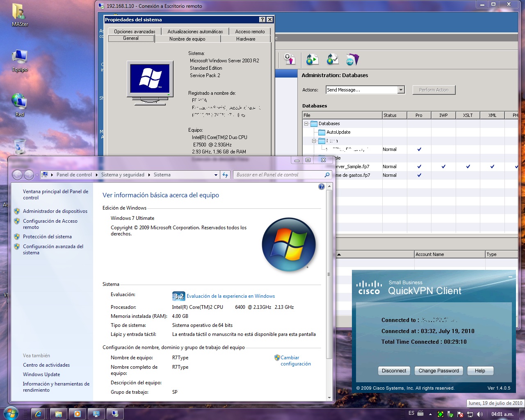Open the Recycle Bin on the desktop

(x=20, y=146)
